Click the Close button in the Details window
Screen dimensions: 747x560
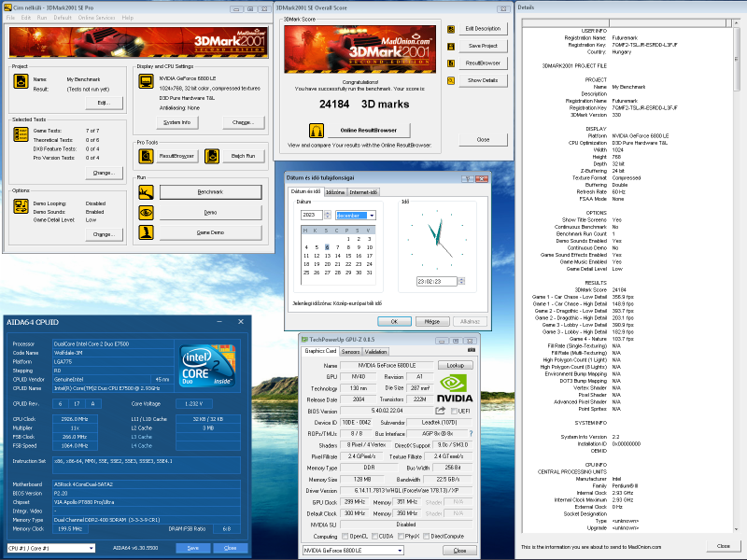click(723, 546)
